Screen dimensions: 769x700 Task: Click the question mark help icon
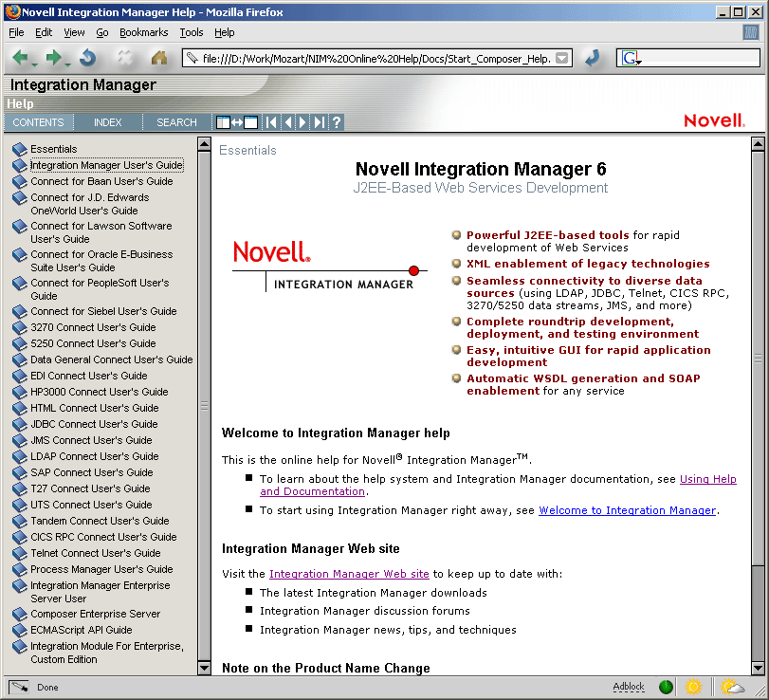(337, 122)
